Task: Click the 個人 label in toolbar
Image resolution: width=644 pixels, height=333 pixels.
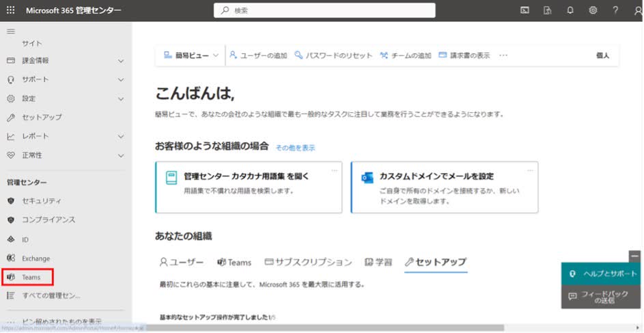Action: [x=602, y=55]
